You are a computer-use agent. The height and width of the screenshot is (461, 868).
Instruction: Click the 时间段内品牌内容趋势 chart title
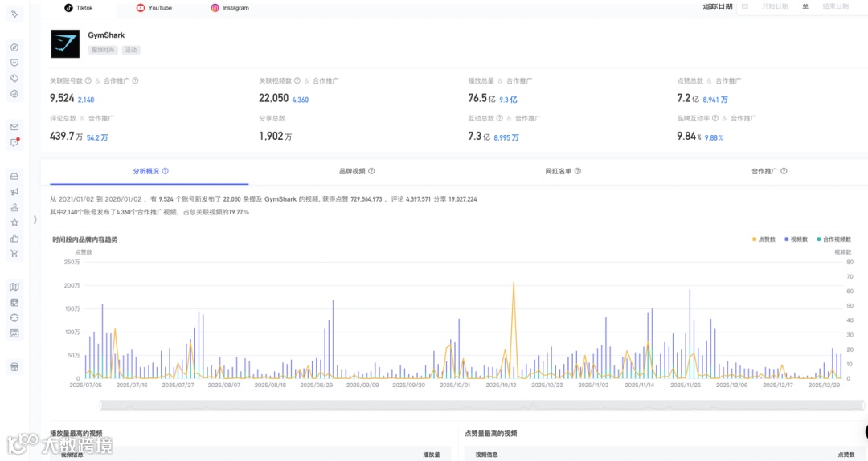pos(85,239)
